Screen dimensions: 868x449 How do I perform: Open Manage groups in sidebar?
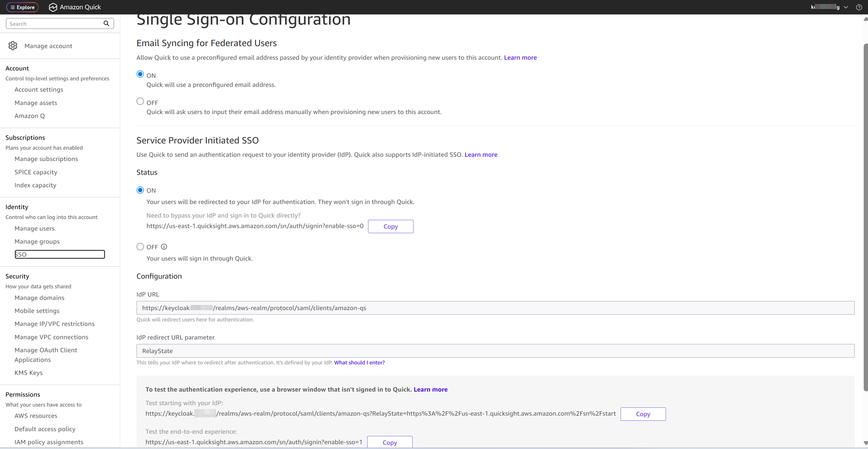click(37, 242)
